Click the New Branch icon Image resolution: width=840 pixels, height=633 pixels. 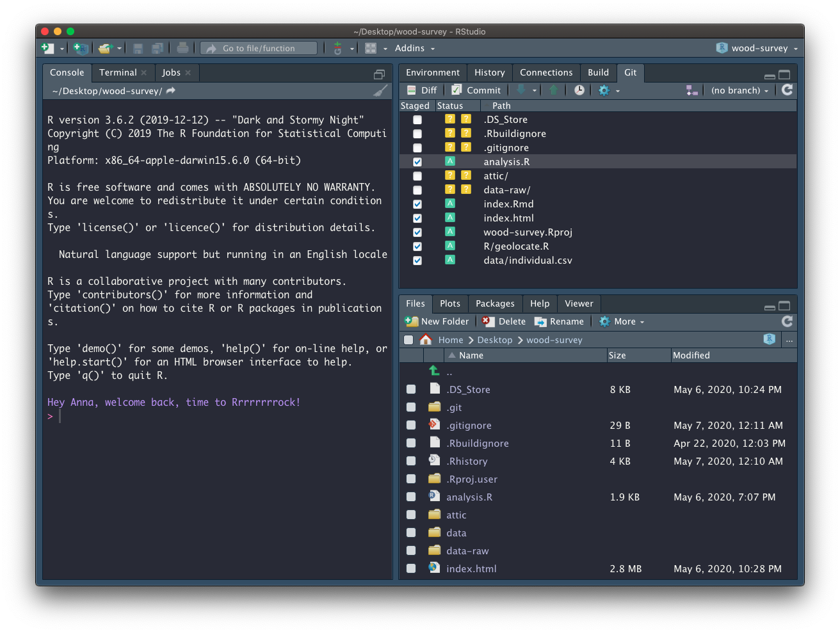[692, 90]
